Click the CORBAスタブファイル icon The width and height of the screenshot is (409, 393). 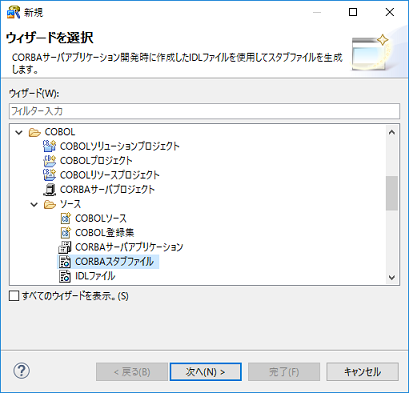coord(65,262)
